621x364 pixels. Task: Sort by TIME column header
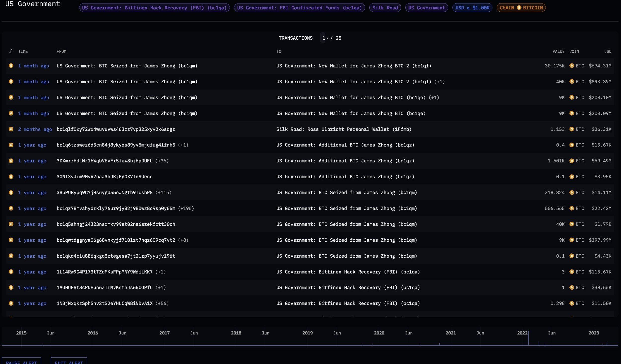pos(23,51)
